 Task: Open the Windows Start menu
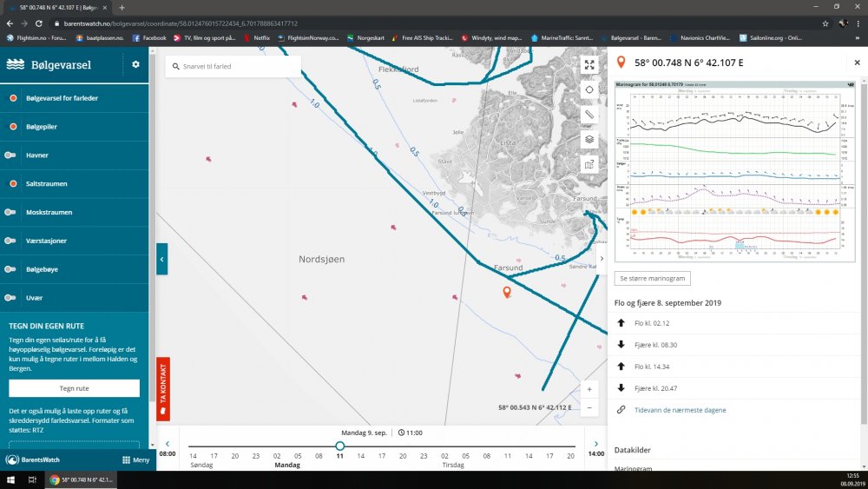[10, 479]
